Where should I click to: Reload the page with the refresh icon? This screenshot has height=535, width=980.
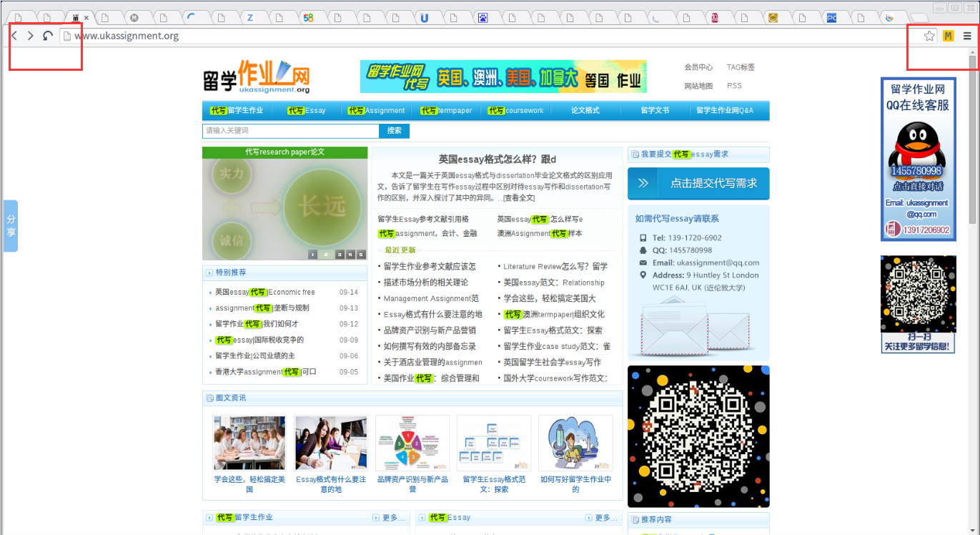coord(47,36)
